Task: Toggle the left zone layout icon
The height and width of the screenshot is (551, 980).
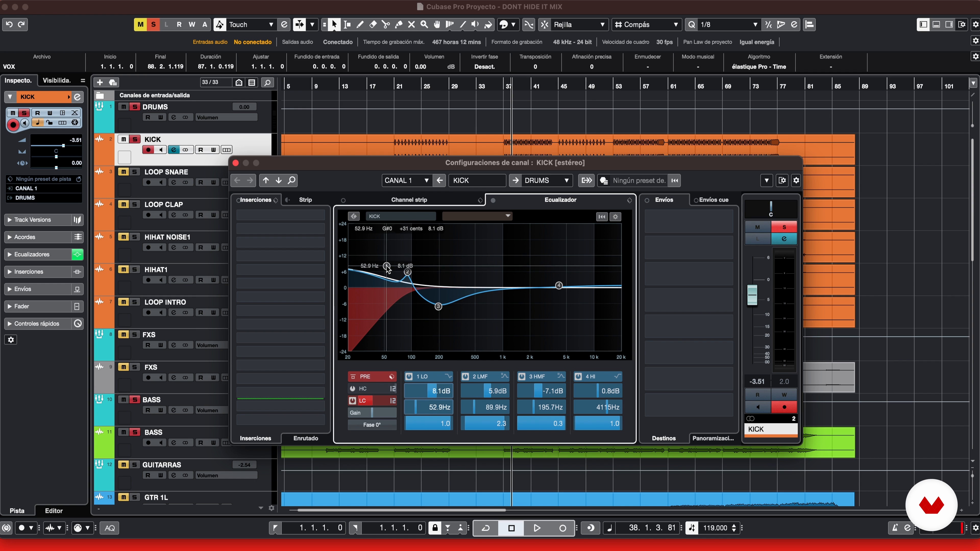Action: pos(923,25)
